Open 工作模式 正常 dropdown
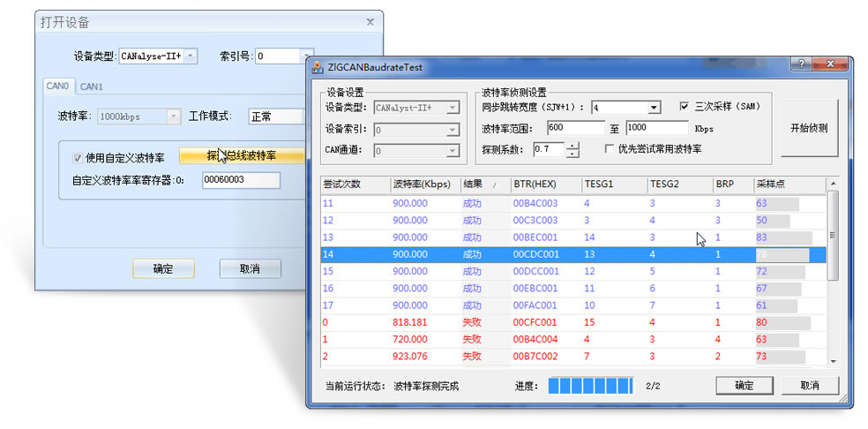Screen dimensions: 868x429 [276, 117]
